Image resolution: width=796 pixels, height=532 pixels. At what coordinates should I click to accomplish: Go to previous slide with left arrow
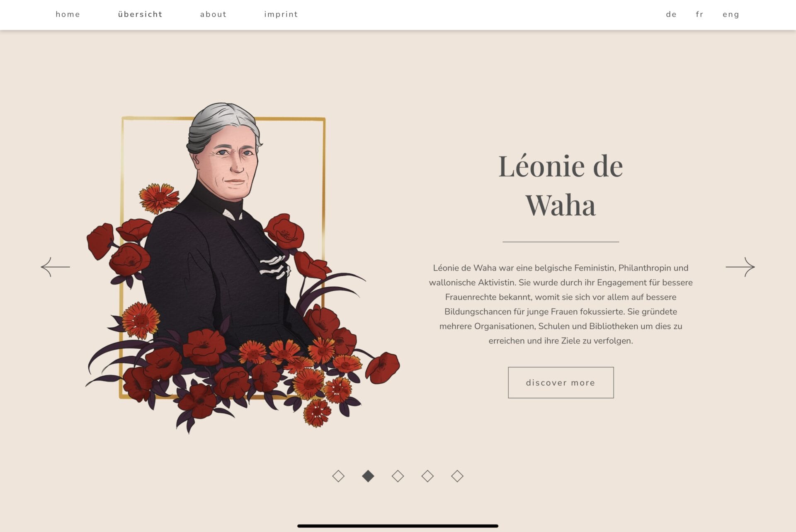click(55, 267)
